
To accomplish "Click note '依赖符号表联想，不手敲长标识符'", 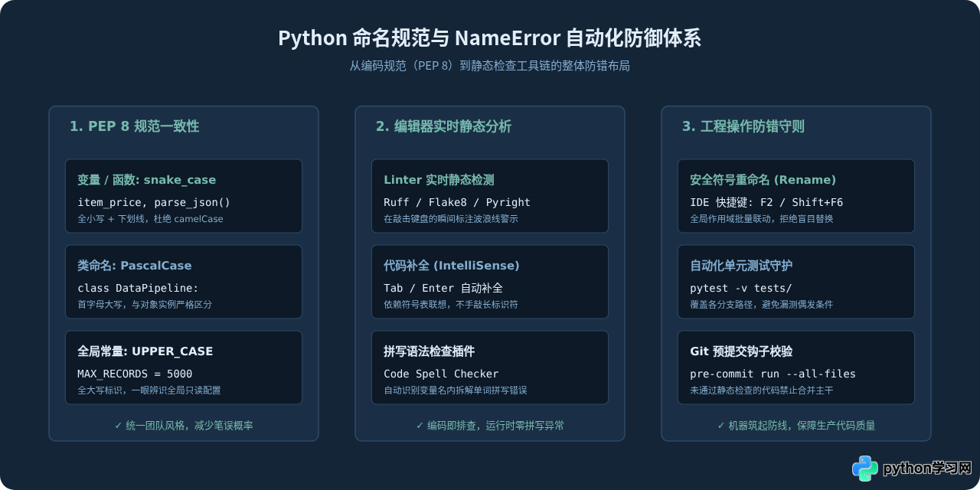I will click(x=451, y=305).
